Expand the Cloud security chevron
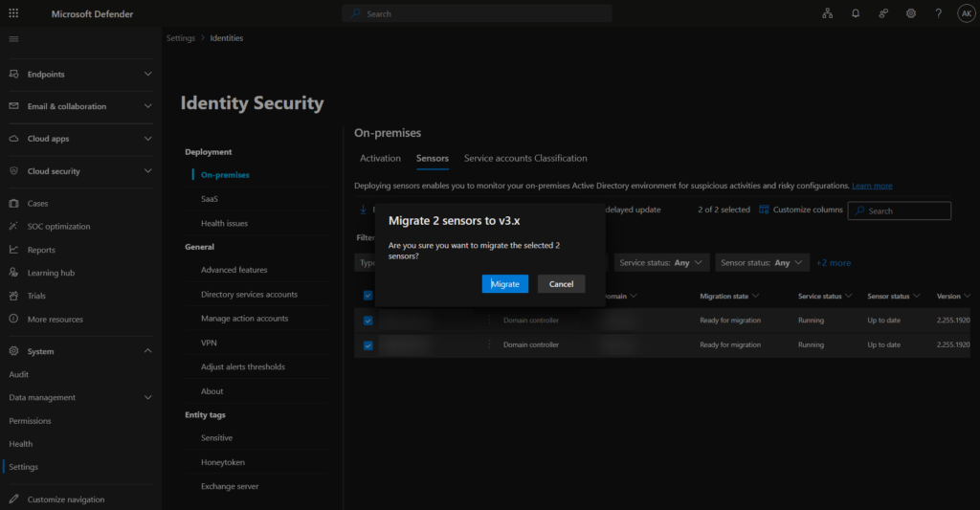980x510 pixels. (148, 170)
